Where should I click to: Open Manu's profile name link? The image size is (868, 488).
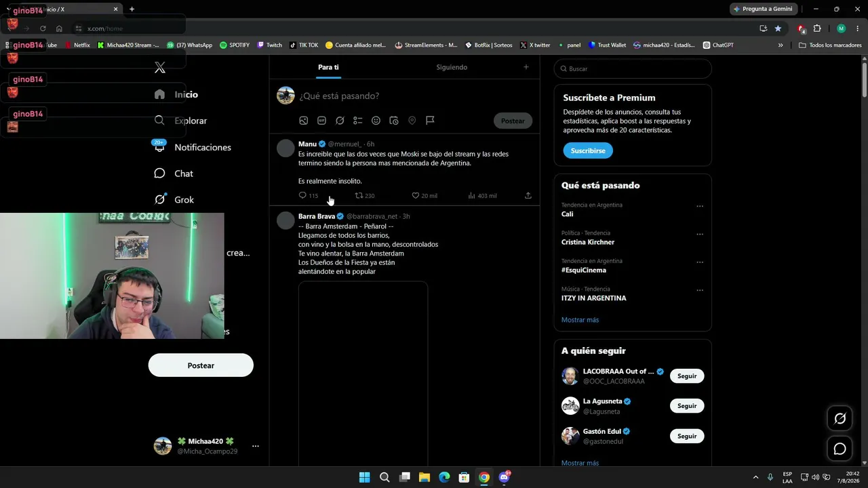[307, 144]
